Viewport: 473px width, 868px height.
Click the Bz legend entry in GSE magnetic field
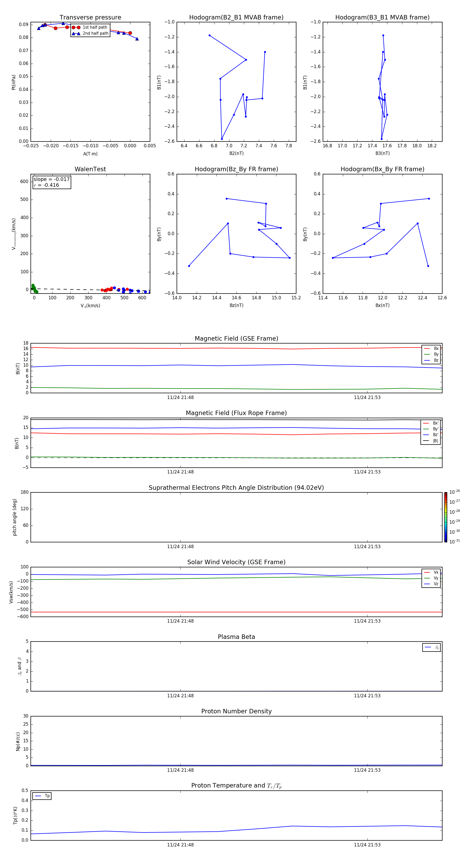431,360
